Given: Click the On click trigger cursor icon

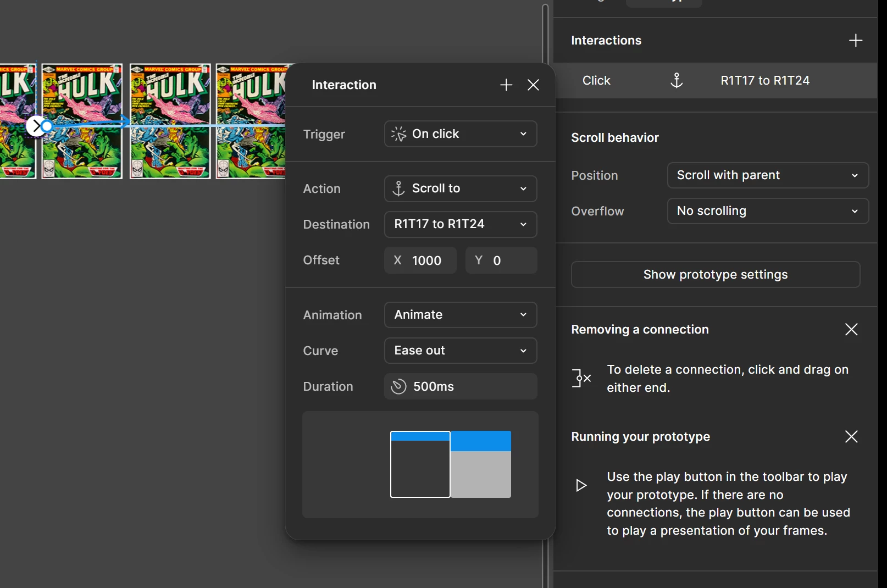Looking at the screenshot, I should (x=398, y=134).
